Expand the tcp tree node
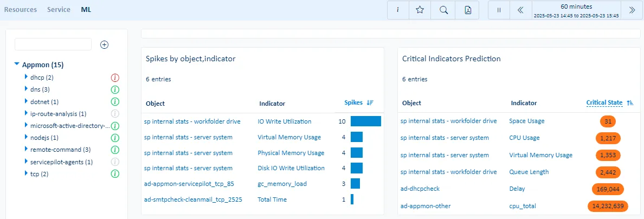644x219 pixels. click(x=26, y=173)
